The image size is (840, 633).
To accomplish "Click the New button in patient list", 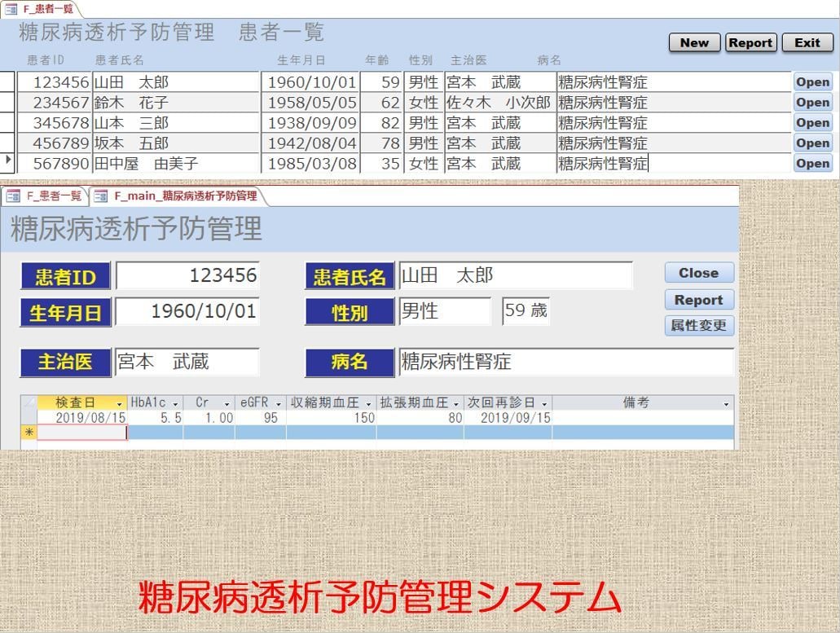I will 694,43.
